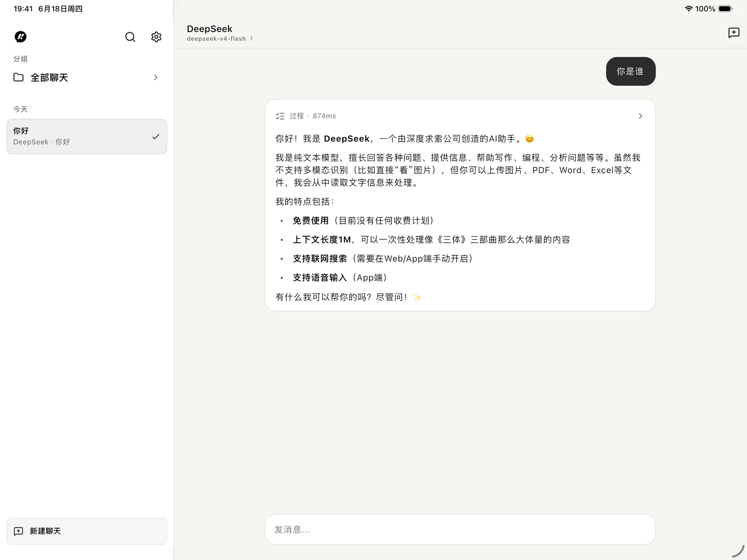The height and width of the screenshot is (560, 747).
Task: Open the search icon in sidebar
Action: [x=130, y=37]
